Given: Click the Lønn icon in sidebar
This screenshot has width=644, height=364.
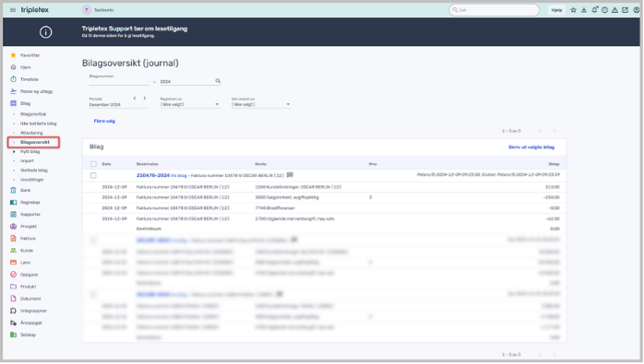Looking at the screenshot, I should click(x=13, y=263).
